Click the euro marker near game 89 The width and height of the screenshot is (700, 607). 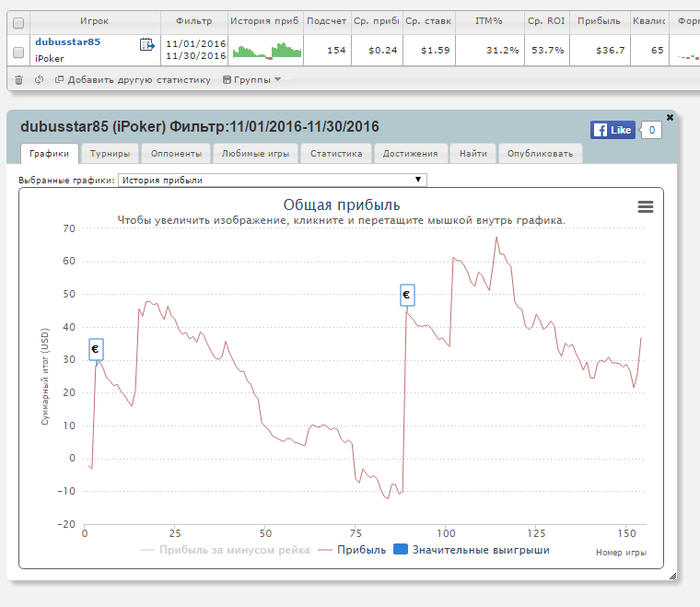click(407, 295)
